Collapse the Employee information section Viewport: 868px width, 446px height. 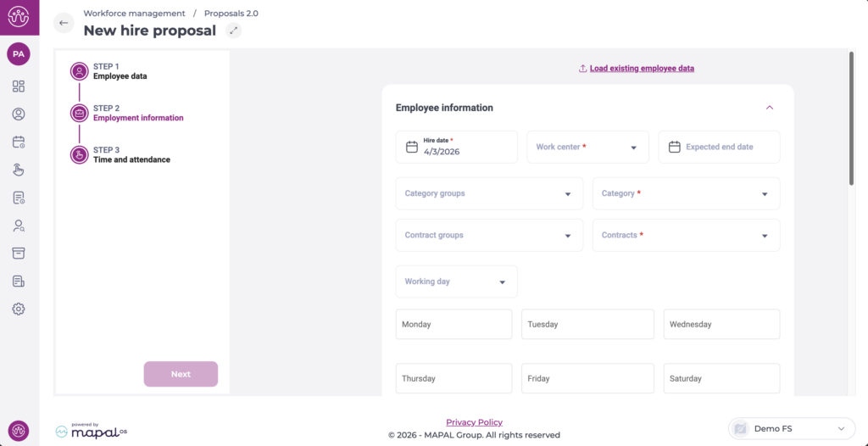[770, 108]
